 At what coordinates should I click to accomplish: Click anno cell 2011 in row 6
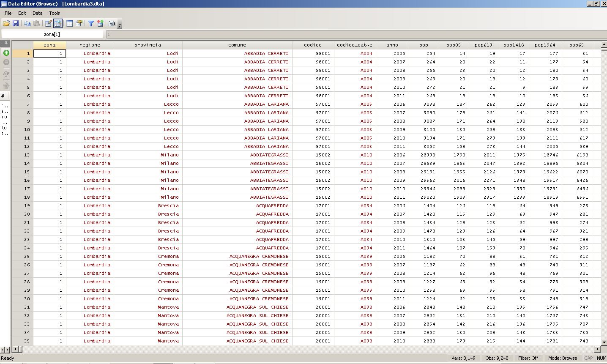coord(392,96)
